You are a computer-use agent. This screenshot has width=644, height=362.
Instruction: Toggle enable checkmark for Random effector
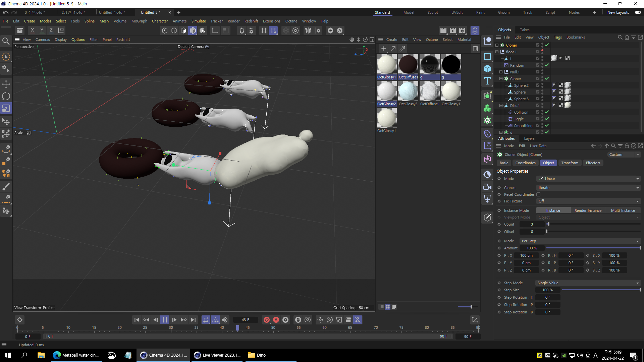pyautogui.click(x=547, y=65)
